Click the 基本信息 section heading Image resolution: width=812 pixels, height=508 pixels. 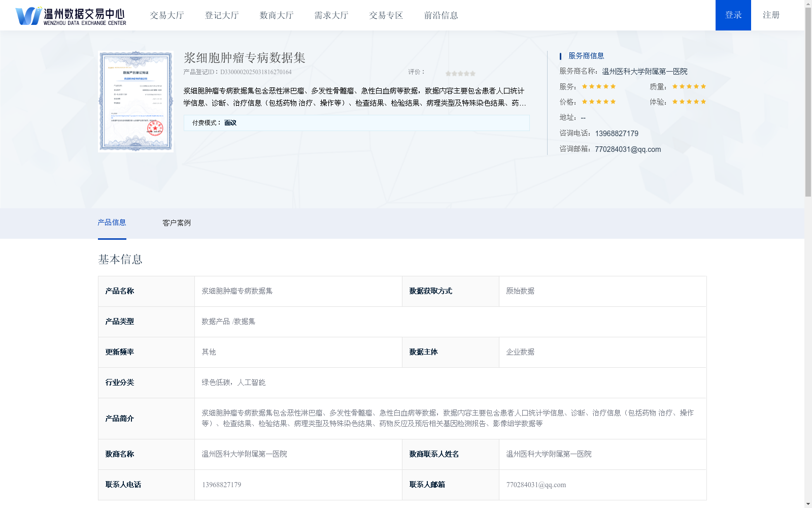coord(120,260)
